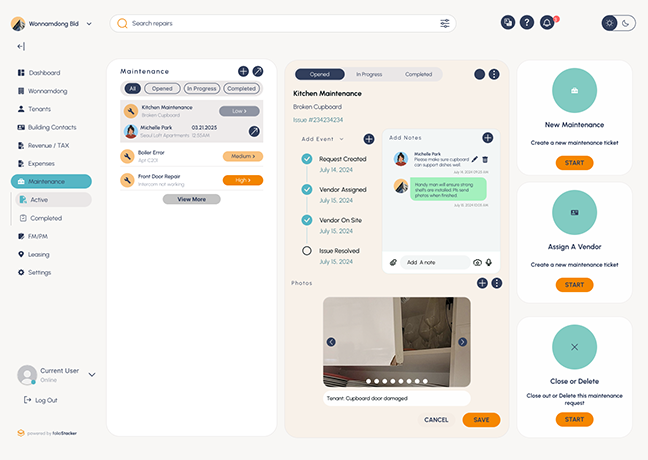Check the Issue Resolved event circle
The width and height of the screenshot is (648, 460).
point(307,250)
